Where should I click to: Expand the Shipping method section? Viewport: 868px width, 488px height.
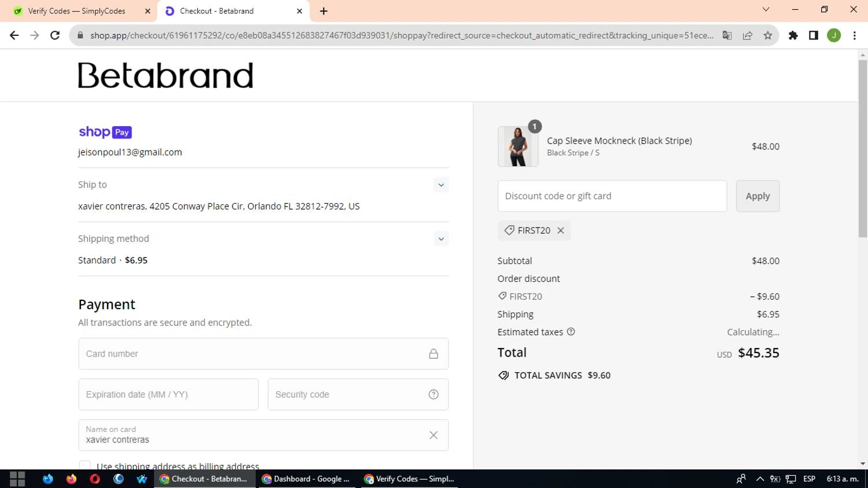pos(441,239)
